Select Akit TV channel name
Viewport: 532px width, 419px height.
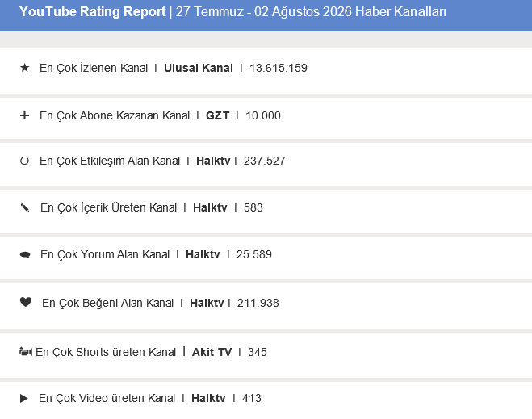212,352
